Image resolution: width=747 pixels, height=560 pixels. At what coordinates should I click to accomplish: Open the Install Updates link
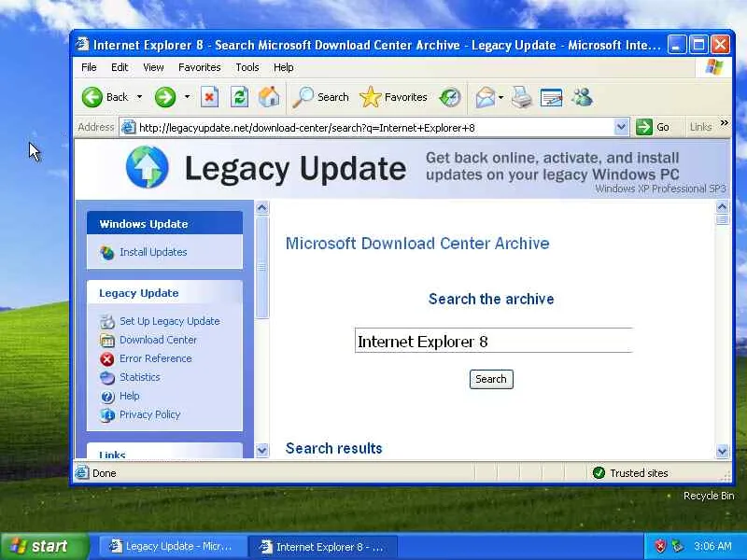pos(153,252)
